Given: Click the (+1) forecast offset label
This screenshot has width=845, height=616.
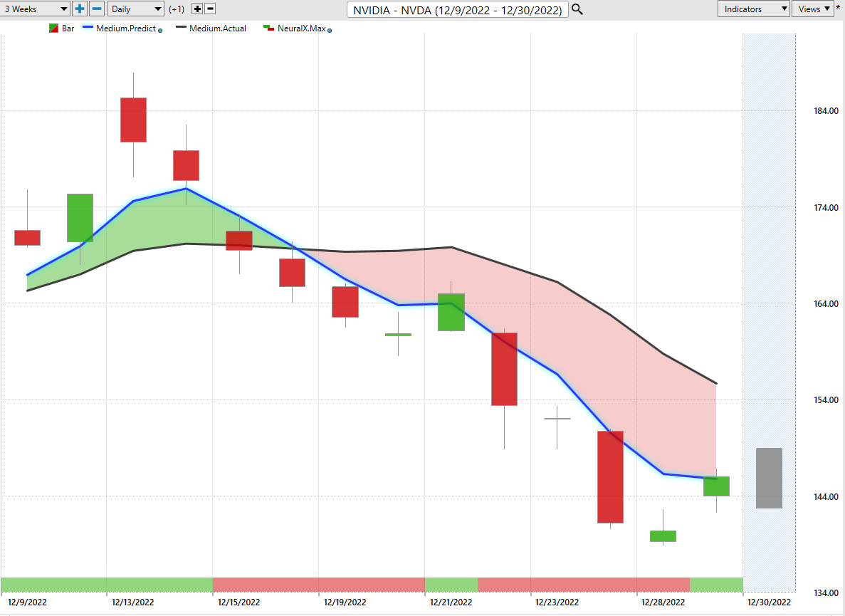Looking at the screenshot, I should tap(177, 9).
